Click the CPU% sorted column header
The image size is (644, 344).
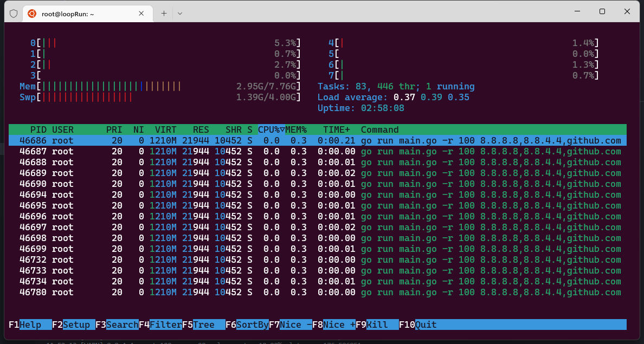click(x=272, y=129)
